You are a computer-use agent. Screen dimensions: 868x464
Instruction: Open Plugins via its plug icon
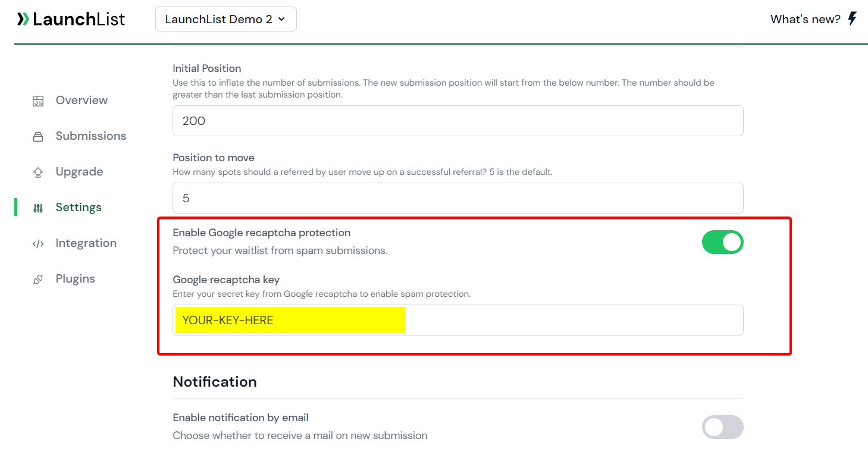pyautogui.click(x=37, y=278)
